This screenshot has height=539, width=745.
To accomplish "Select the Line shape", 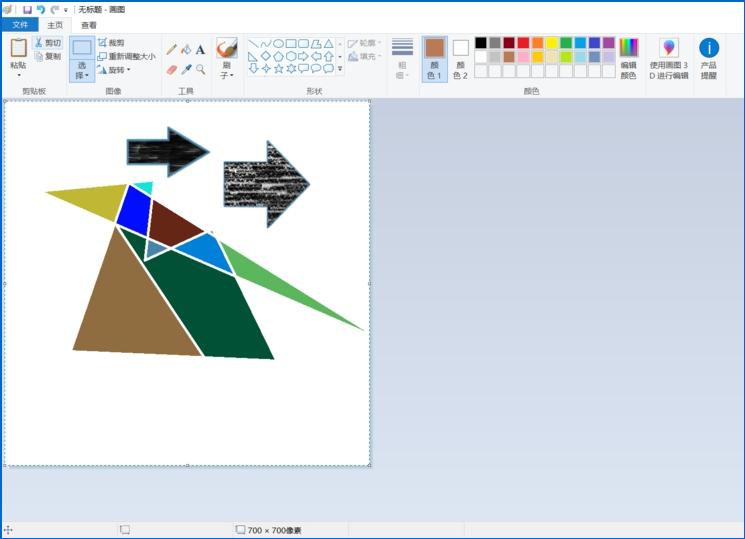I will coord(253,44).
